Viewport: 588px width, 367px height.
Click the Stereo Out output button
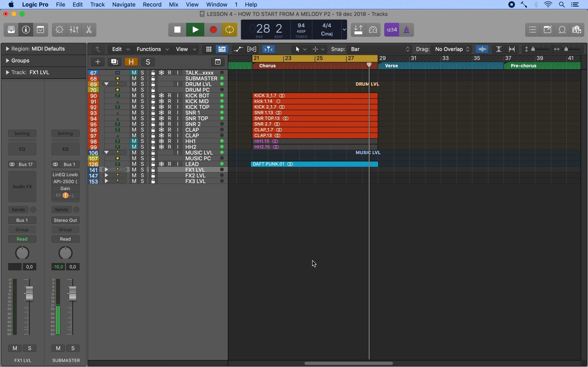[65, 220]
